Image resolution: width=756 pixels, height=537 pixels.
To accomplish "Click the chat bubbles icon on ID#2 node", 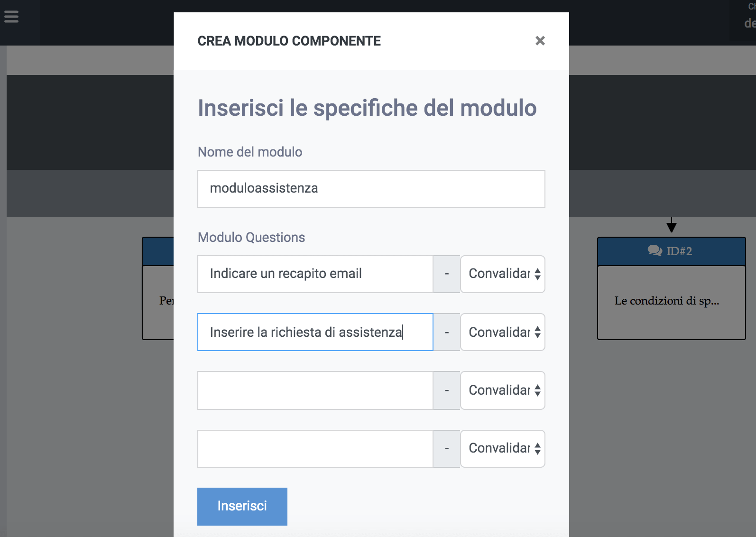I will [655, 251].
